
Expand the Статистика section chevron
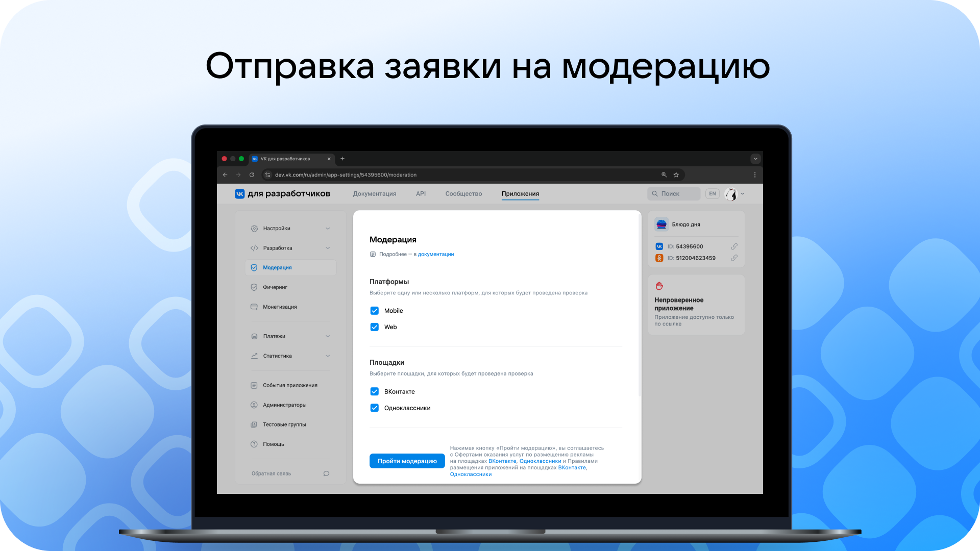pos(328,356)
